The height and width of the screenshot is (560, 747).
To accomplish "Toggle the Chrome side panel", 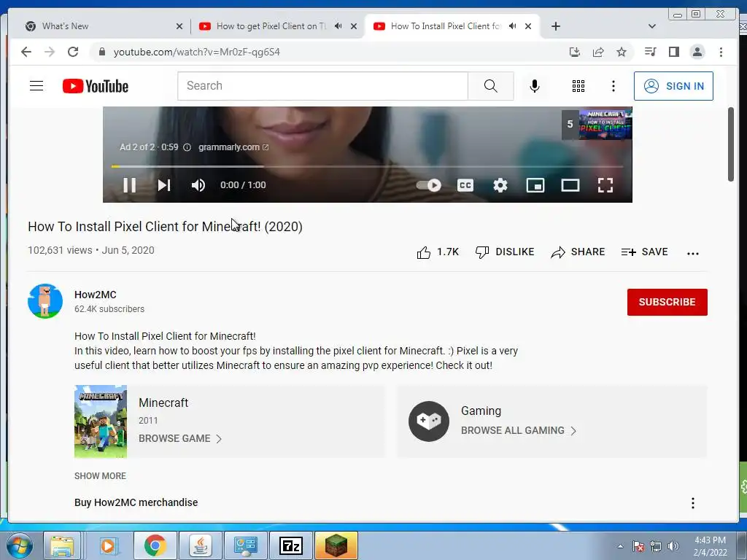I will [673, 52].
